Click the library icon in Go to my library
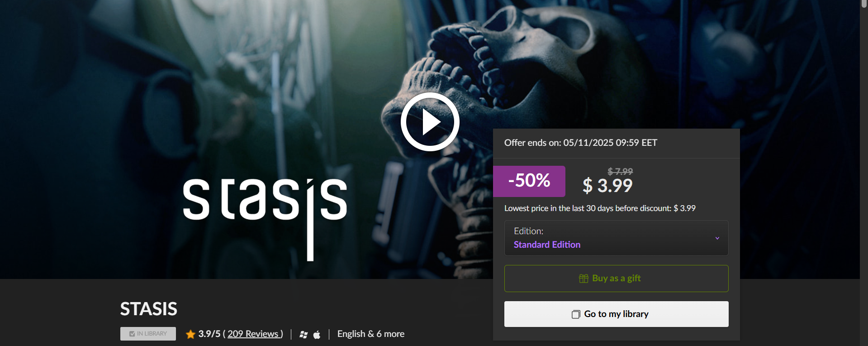Image resolution: width=868 pixels, height=346 pixels. [x=576, y=314]
